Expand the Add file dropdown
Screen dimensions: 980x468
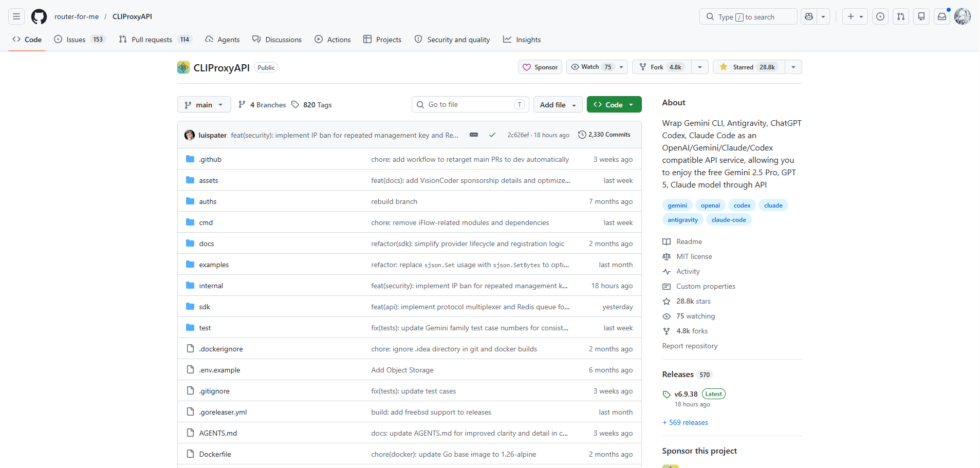coord(558,105)
